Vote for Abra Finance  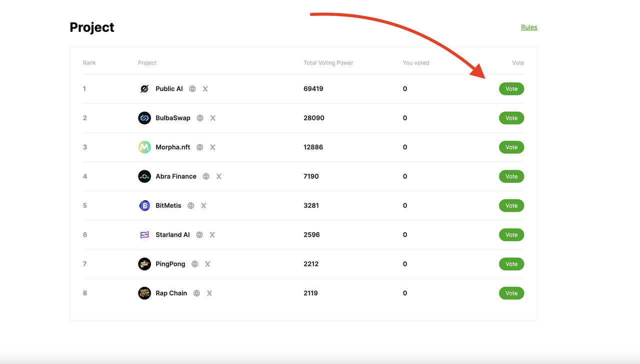(x=511, y=177)
